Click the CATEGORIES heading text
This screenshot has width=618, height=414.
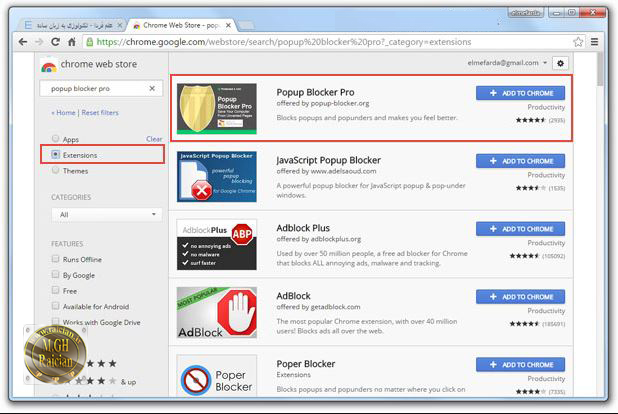(71, 197)
